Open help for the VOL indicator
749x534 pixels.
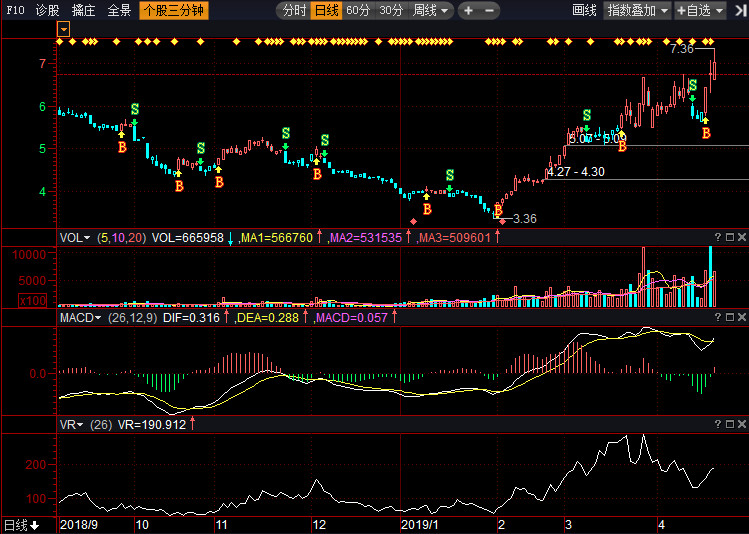(716, 237)
